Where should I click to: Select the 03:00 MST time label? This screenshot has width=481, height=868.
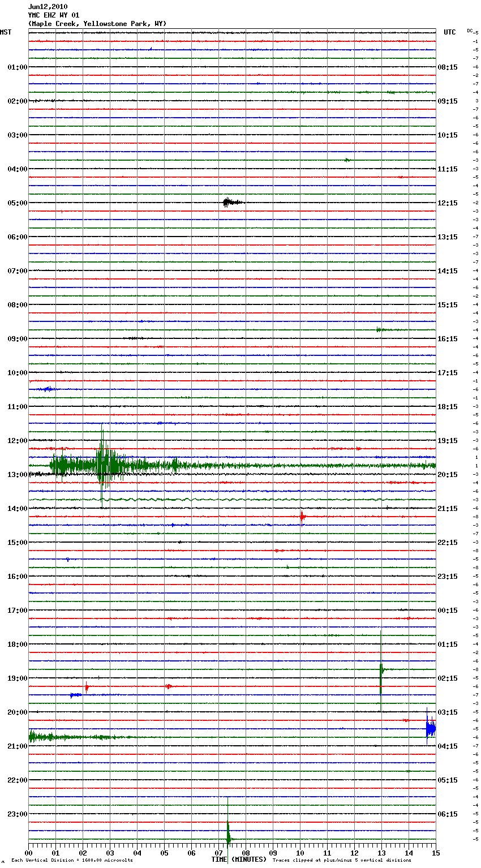click(x=17, y=135)
